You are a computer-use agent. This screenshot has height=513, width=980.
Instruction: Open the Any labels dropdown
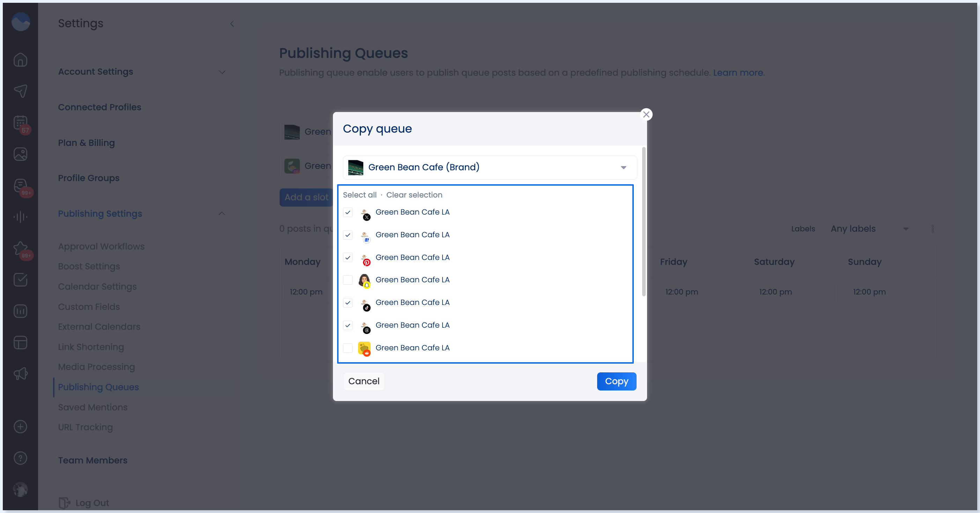pos(869,229)
